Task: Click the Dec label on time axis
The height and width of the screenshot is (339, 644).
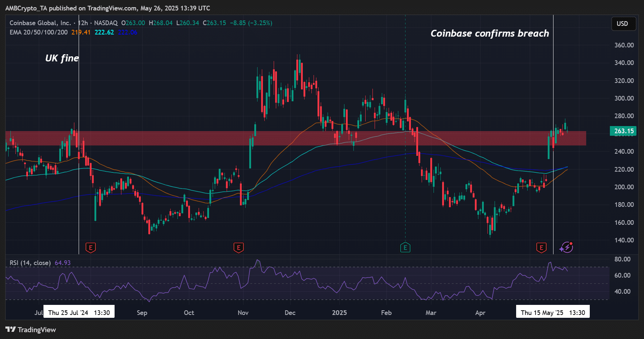Action: click(290, 313)
